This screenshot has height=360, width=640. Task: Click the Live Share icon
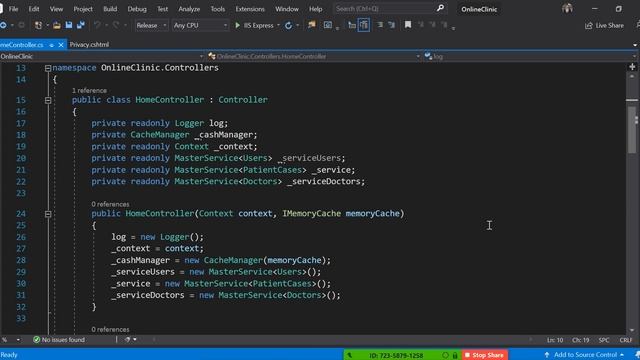pos(589,25)
